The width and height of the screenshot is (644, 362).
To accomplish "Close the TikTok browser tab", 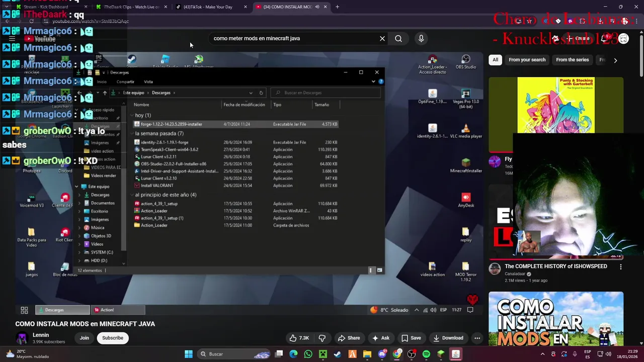I will (x=246, y=7).
